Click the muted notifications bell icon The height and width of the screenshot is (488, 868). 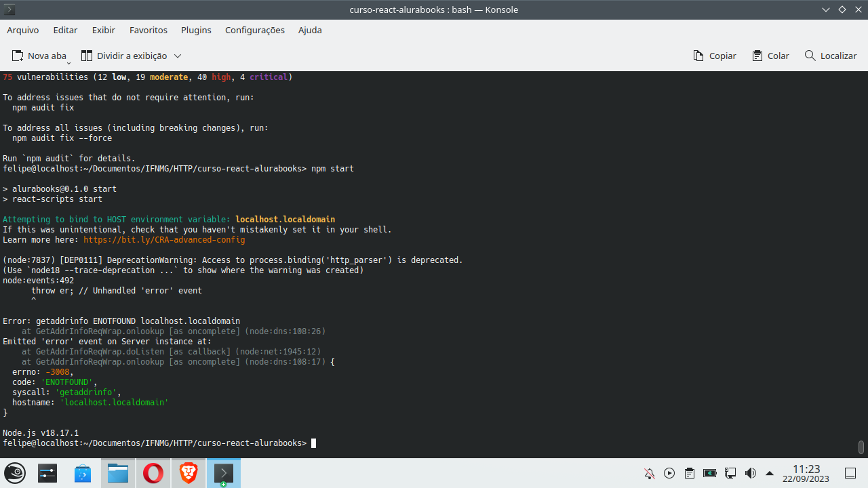(649, 473)
